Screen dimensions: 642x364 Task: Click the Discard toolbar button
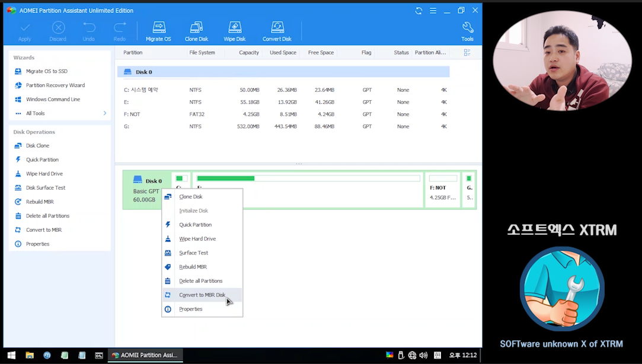(x=58, y=31)
